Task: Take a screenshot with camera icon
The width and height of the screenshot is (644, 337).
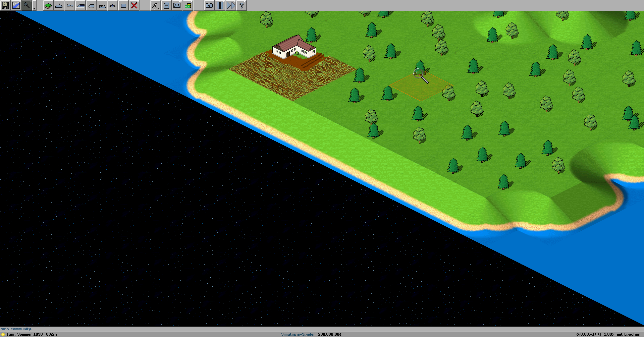Action: click(x=209, y=5)
